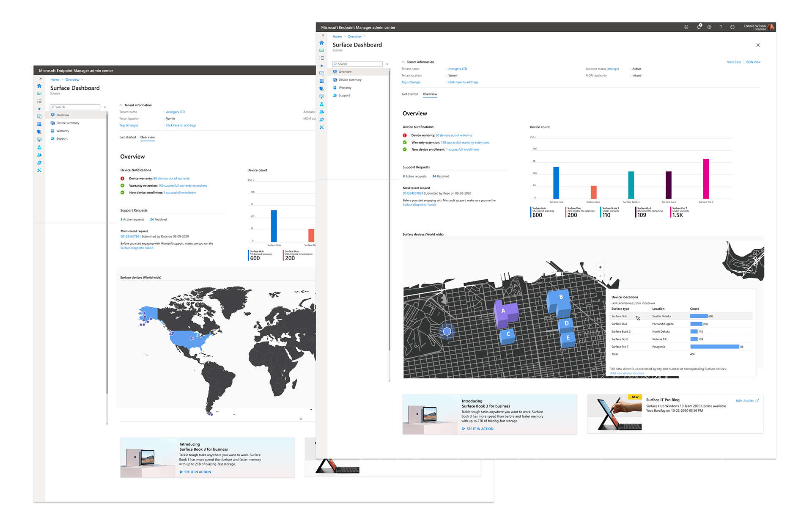Click help question mark in top bar
The image size is (812, 521).
coord(721,27)
